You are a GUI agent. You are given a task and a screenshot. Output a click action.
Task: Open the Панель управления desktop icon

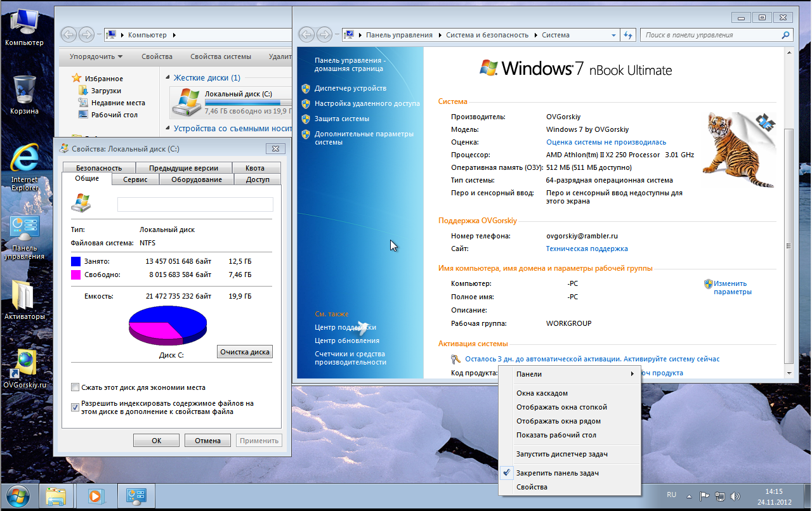pos(24,236)
